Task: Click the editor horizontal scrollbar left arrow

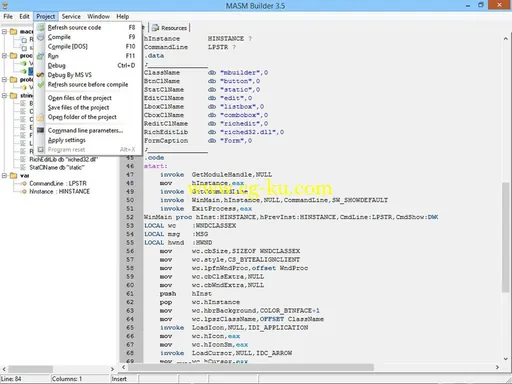Action: coord(124,367)
